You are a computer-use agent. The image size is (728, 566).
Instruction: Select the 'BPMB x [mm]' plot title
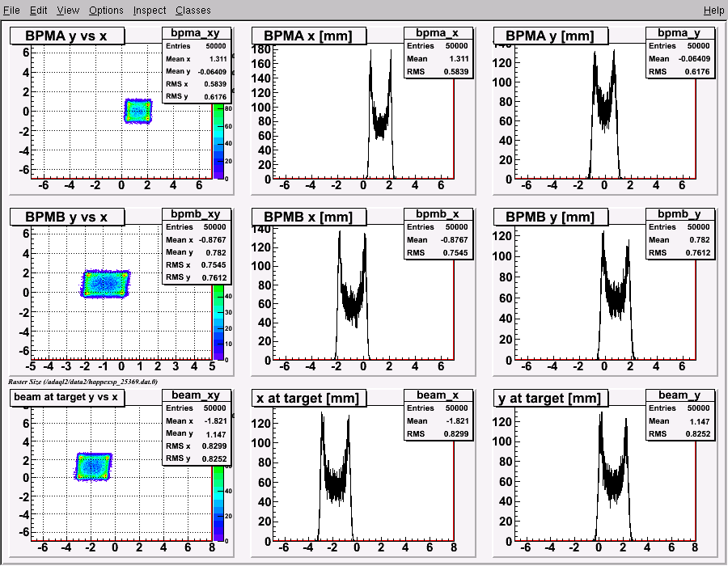[308, 217]
